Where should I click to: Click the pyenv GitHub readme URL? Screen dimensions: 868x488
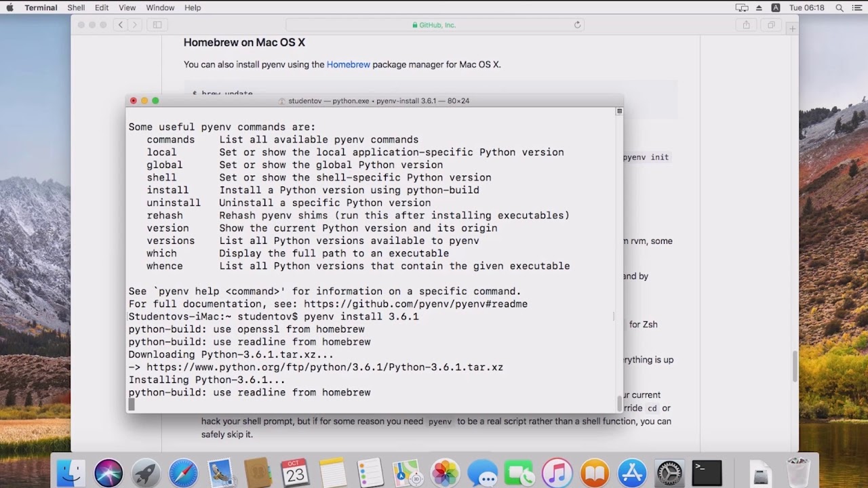[x=415, y=304]
